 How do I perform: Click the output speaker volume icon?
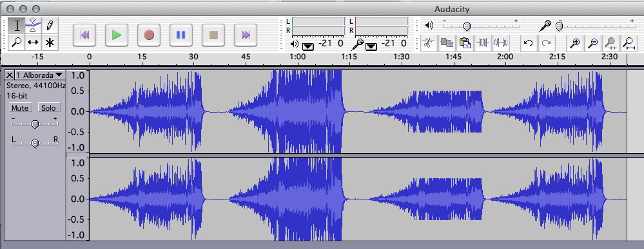point(429,26)
